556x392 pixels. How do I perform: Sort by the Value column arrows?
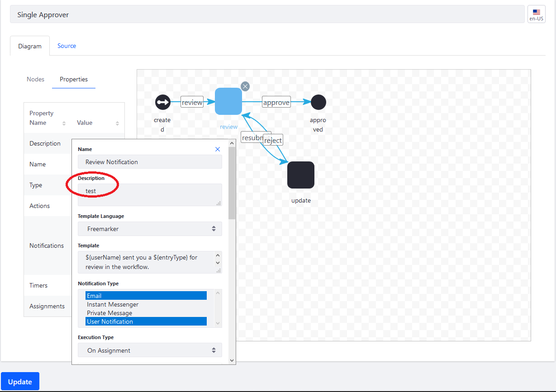[118, 123]
